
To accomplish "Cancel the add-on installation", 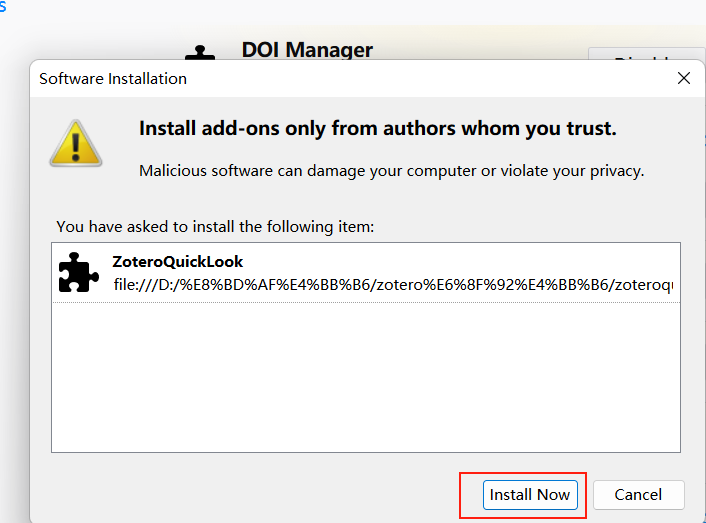I will [x=638, y=495].
